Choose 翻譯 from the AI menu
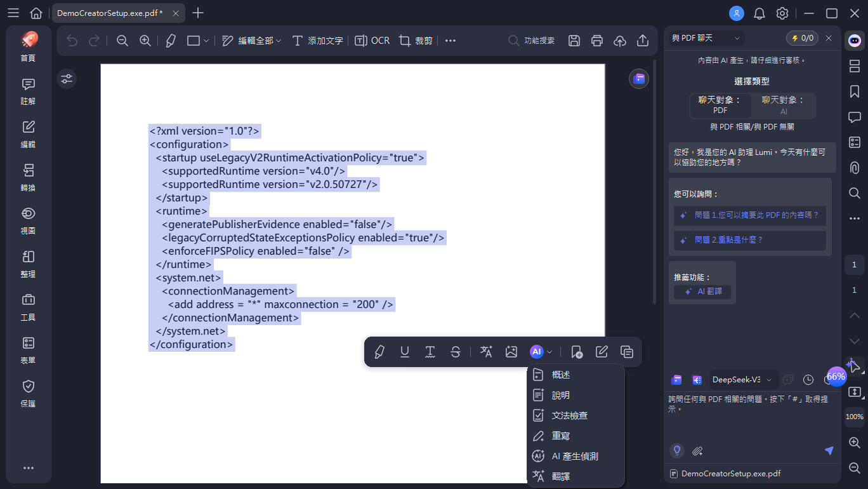The width and height of the screenshot is (868, 489). (x=561, y=476)
